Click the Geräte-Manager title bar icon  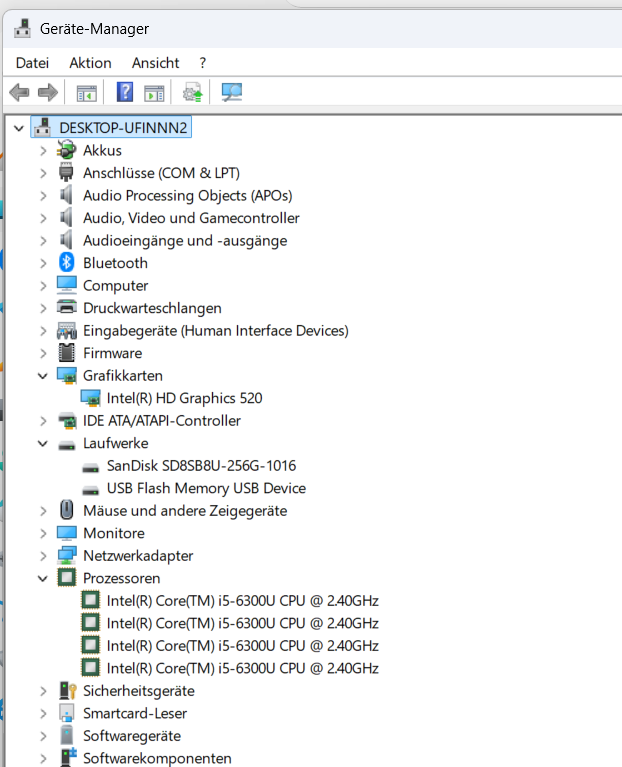[x=22, y=28]
